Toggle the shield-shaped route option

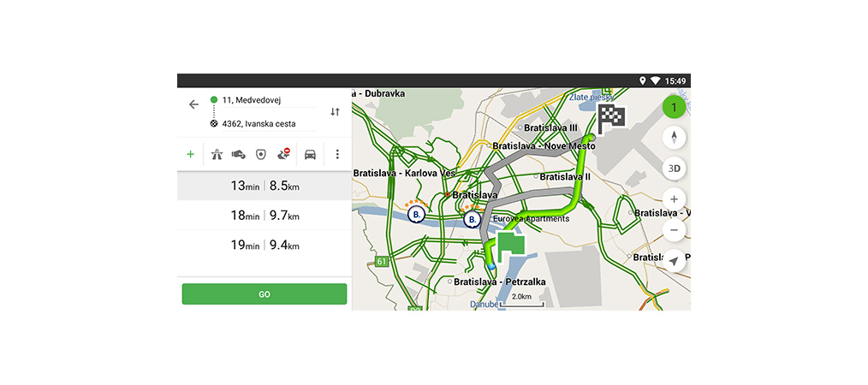point(260,155)
